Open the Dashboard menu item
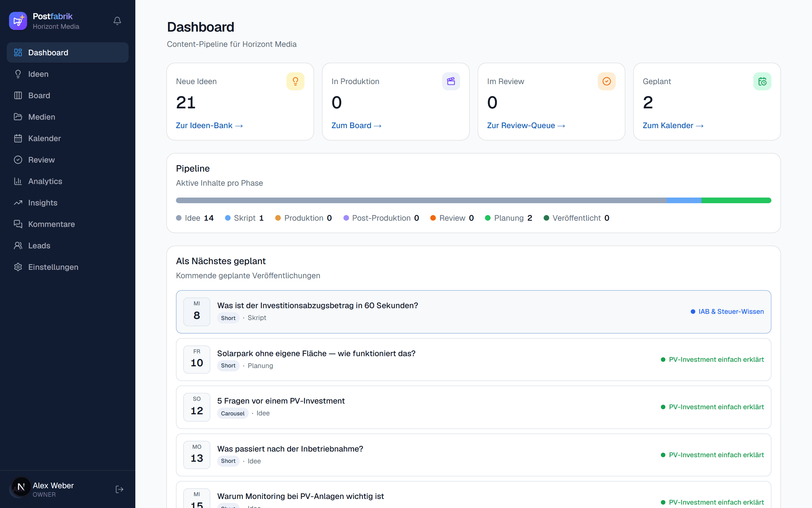812x508 pixels. click(67, 52)
